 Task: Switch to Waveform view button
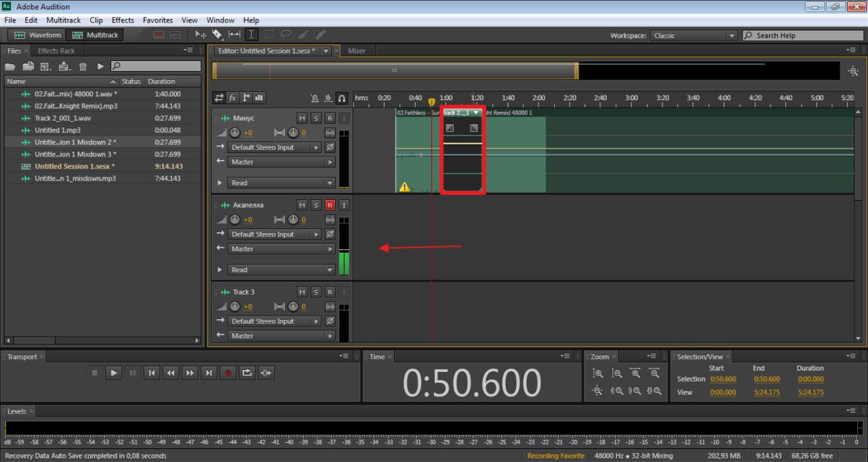click(37, 35)
